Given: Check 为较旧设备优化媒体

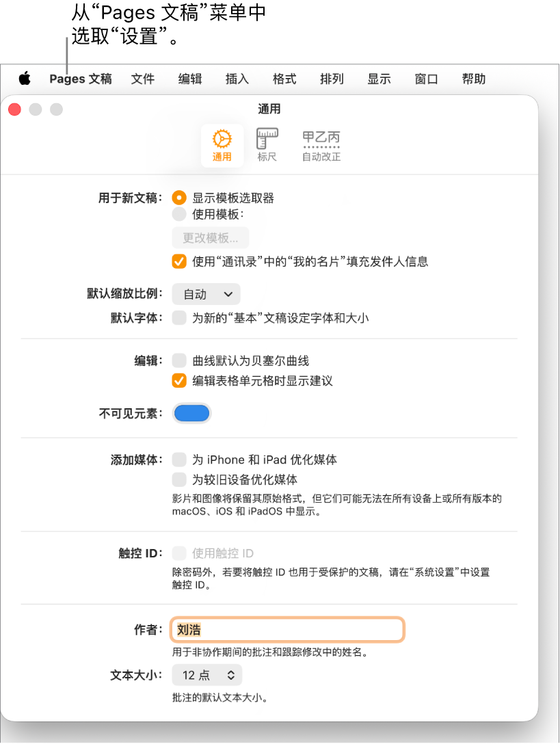Looking at the screenshot, I should point(178,480).
